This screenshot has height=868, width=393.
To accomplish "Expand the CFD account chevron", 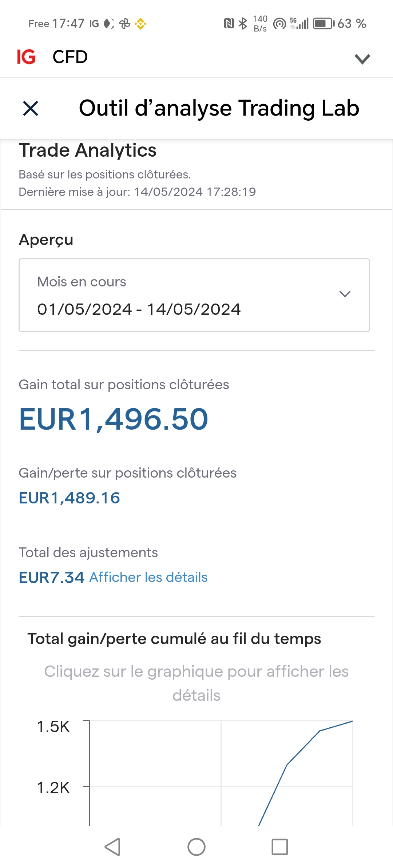I will (x=362, y=59).
